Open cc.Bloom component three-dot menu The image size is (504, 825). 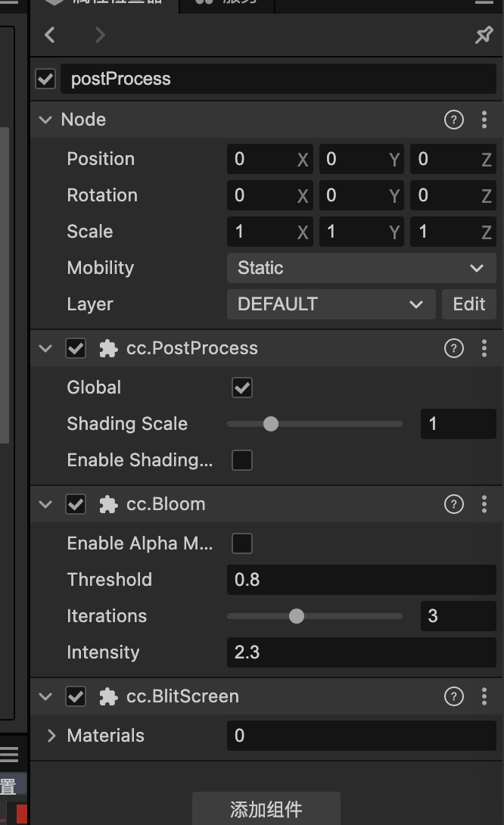484,504
